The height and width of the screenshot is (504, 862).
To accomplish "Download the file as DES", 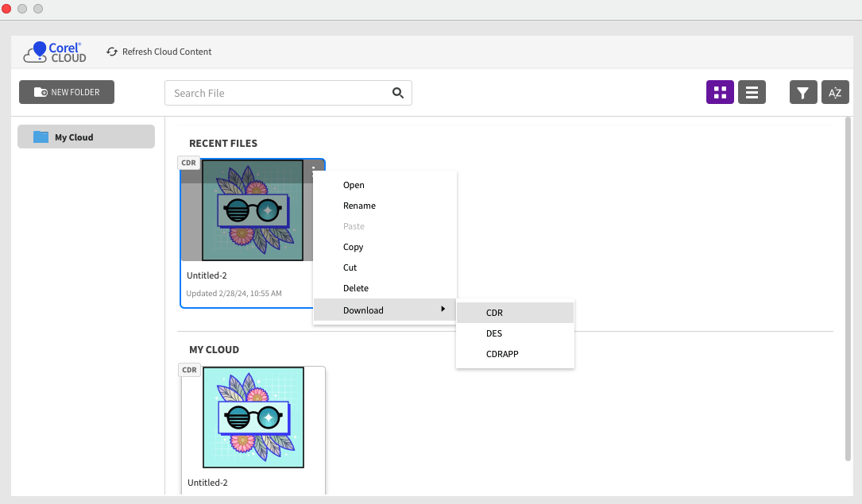I will (494, 333).
